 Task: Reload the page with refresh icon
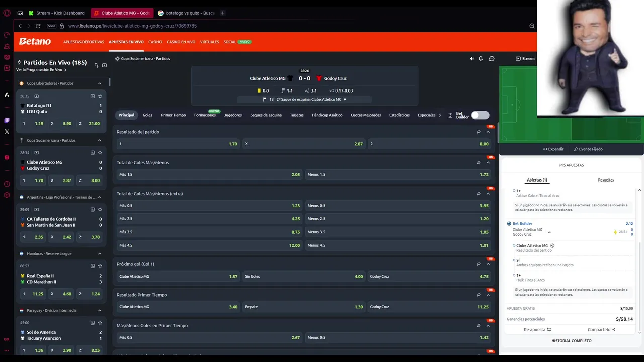[x=38, y=26]
